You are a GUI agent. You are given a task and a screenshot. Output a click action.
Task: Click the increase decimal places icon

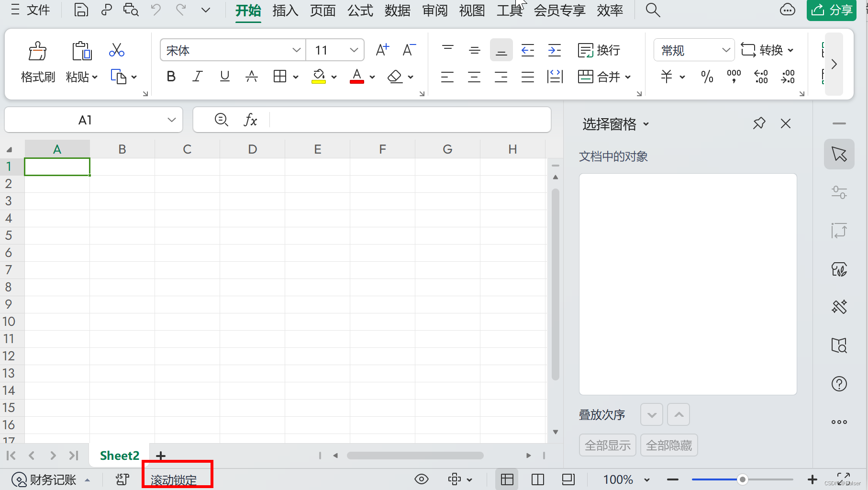[x=761, y=77]
